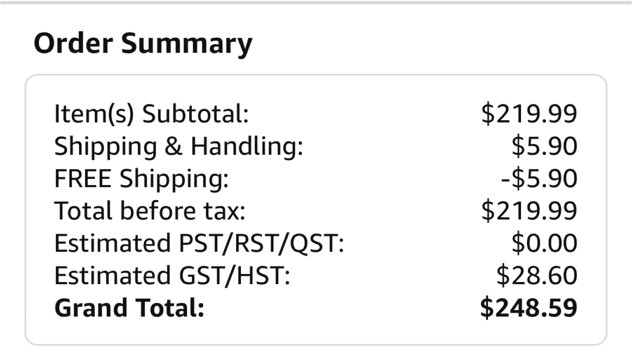Viewport: 632px width, 364px height.
Task: Select the $0.00 PST/RST/QST amount
Action: click(544, 243)
